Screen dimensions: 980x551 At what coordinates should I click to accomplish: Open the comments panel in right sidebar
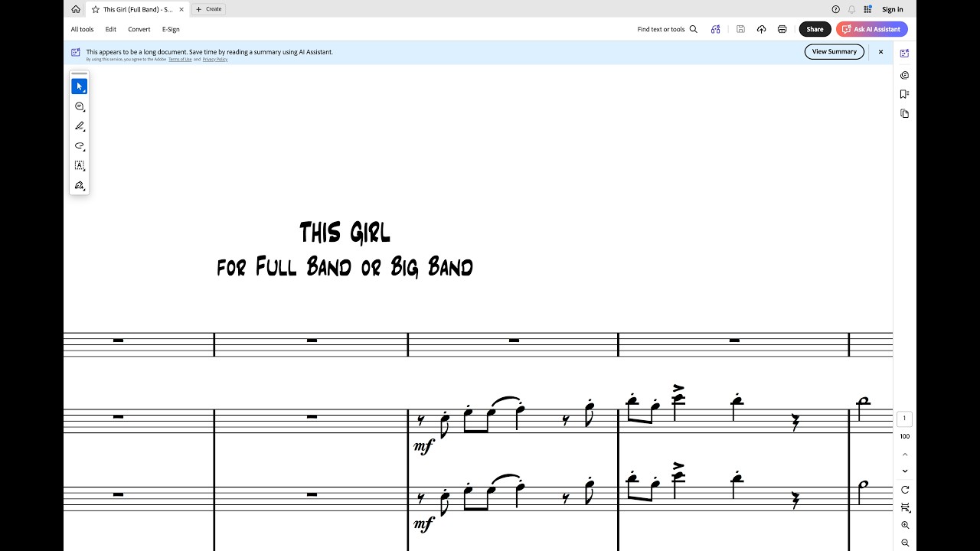point(904,75)
